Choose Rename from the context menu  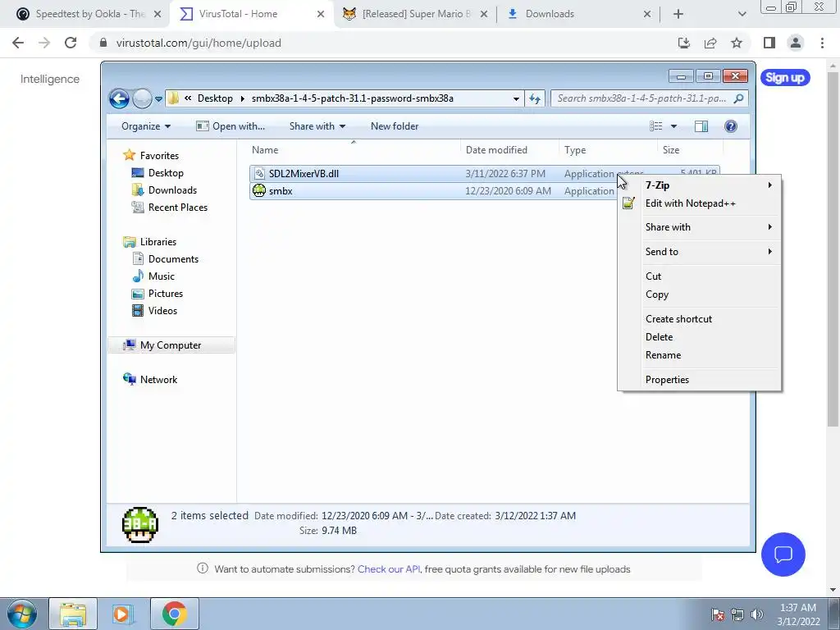point(699,355)
